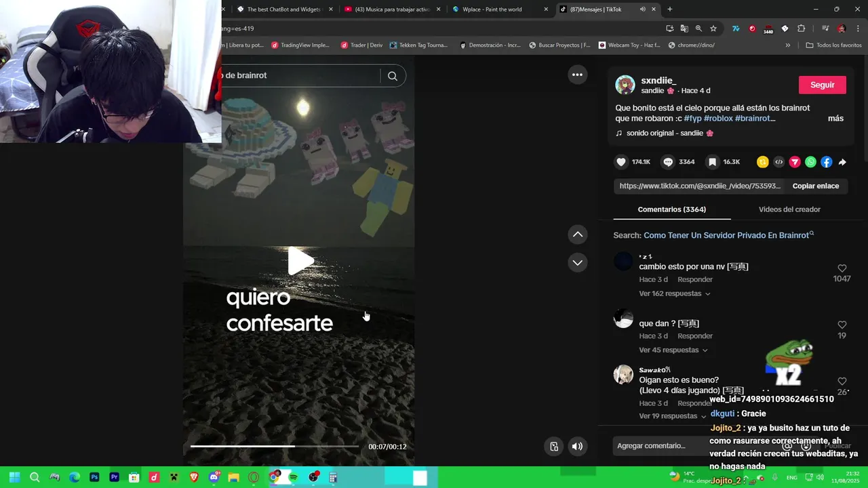Like the 'que dan ?' comment

click(x=842, y=325)
